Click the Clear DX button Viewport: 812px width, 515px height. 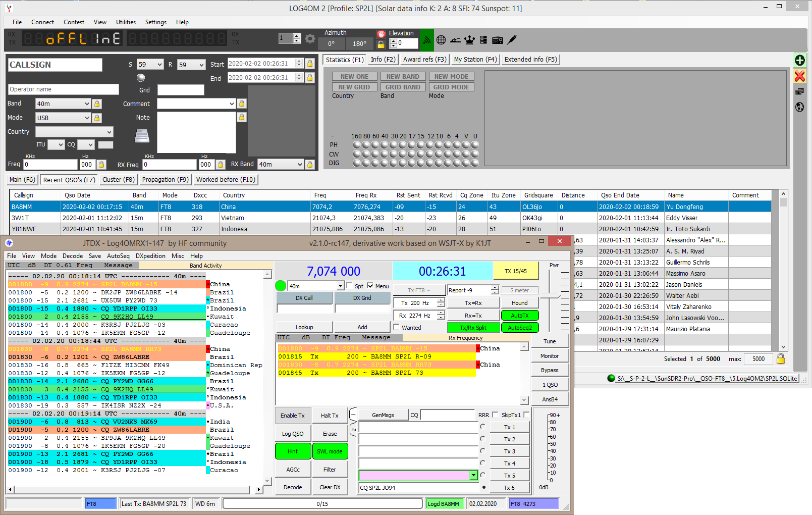pyautogui.click(x=330, y=487)
